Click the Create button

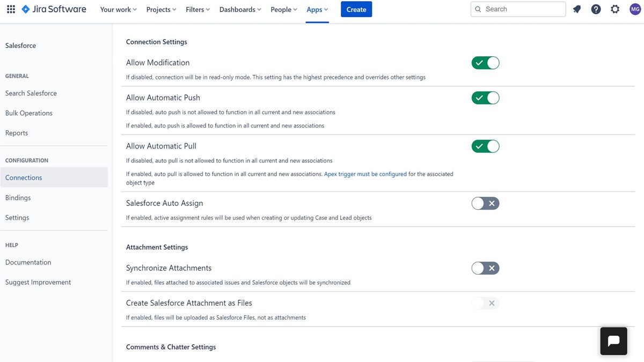point(356,9)
